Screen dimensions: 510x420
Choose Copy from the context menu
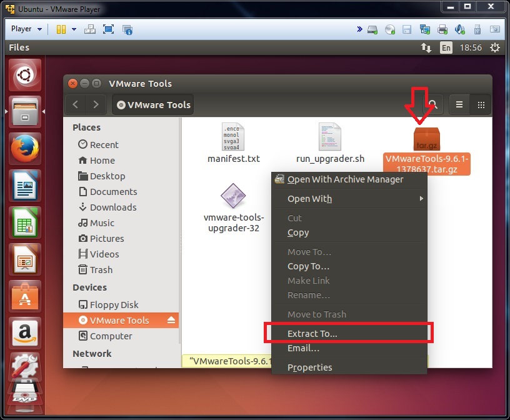(x=349, y=232)
